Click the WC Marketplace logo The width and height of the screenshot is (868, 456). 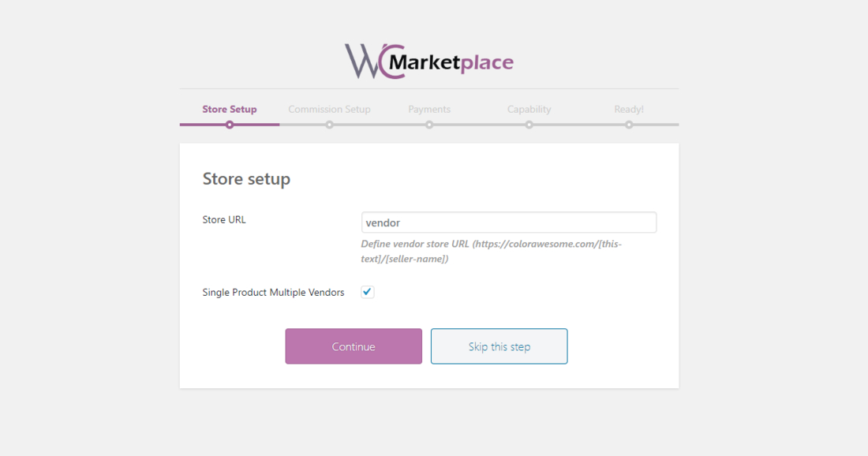coord(429,62)
